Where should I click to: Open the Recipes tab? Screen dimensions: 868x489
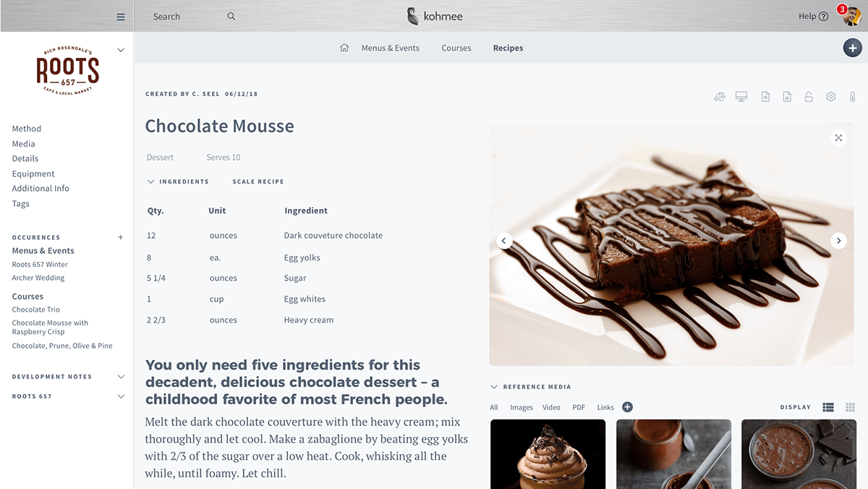(x=508, y=48)
